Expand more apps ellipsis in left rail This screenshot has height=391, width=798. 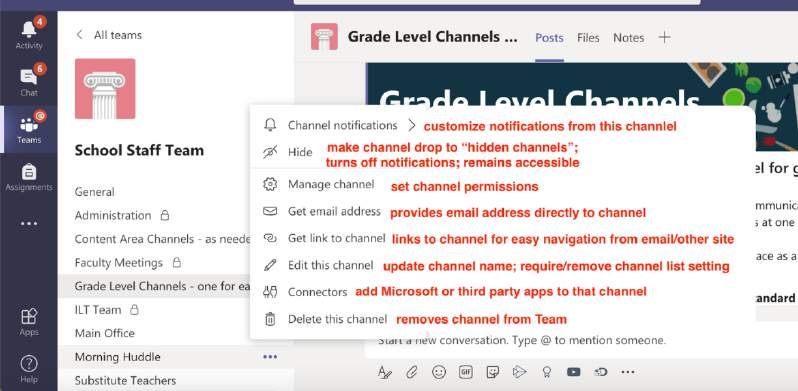point(28,223)
